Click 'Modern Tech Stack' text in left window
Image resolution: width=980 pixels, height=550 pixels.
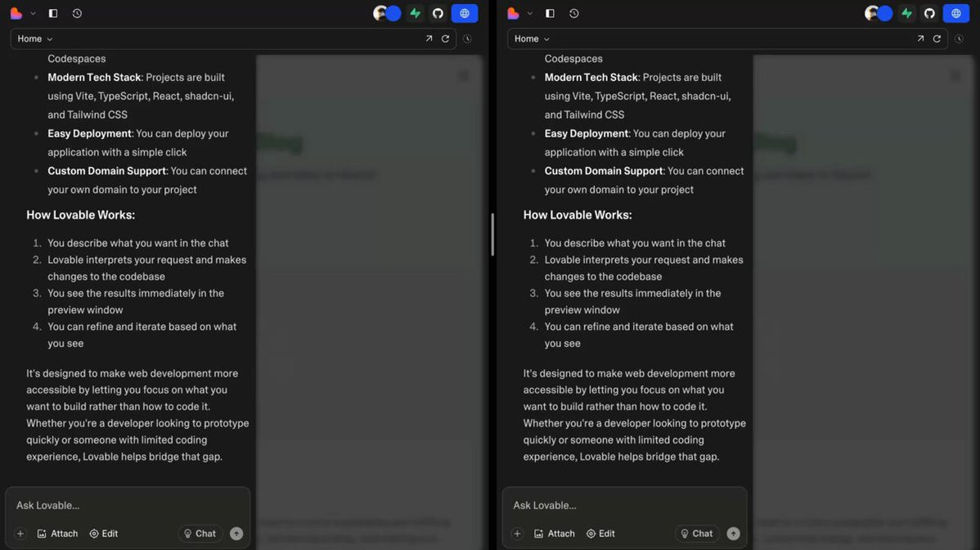click(94, 78)
